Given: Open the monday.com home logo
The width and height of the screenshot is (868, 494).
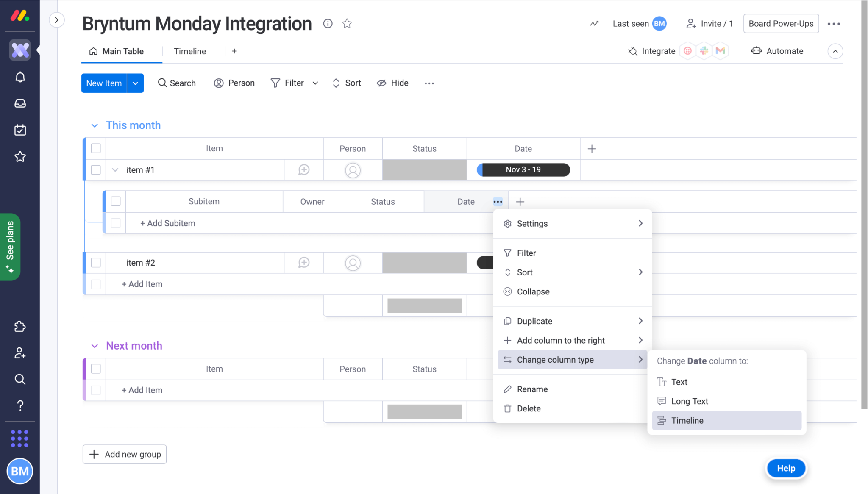Looking at the screenshot, I should pyautogui.click(x=20, y=16).
